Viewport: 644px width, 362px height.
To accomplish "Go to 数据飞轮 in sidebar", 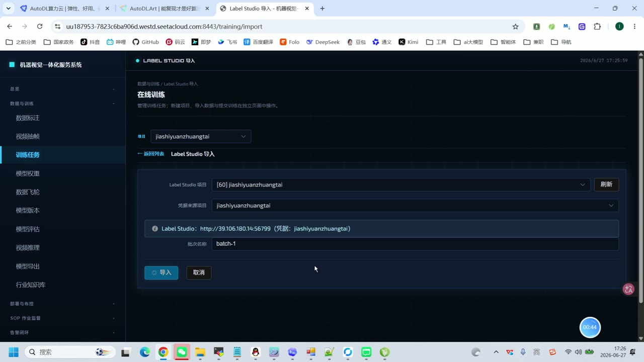I will 28,192.
